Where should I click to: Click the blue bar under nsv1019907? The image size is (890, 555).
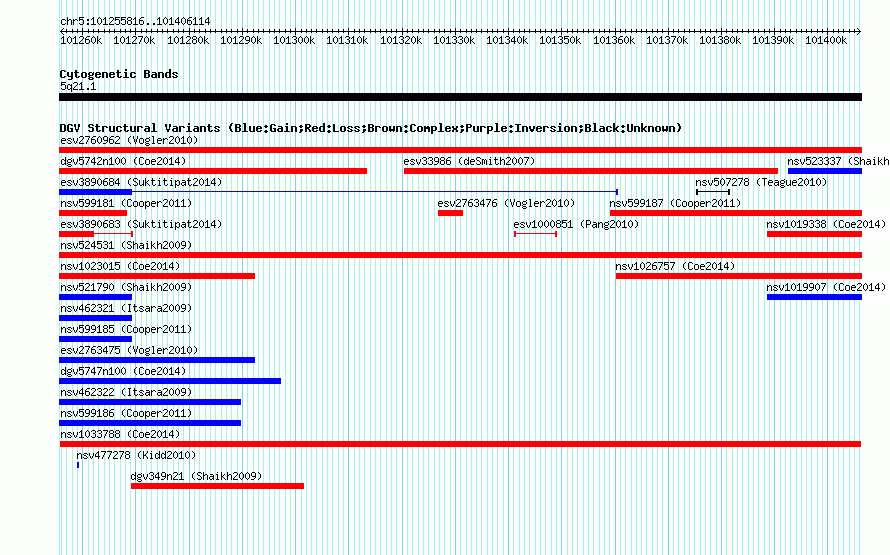point(814,297)
